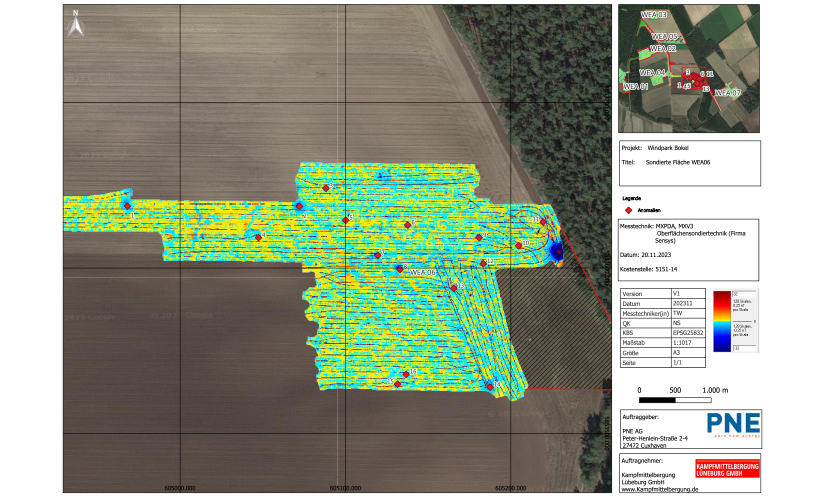This screenshot has height=500, width=825.
Task: Click anomaly marker 14
Action: [490, 387]
